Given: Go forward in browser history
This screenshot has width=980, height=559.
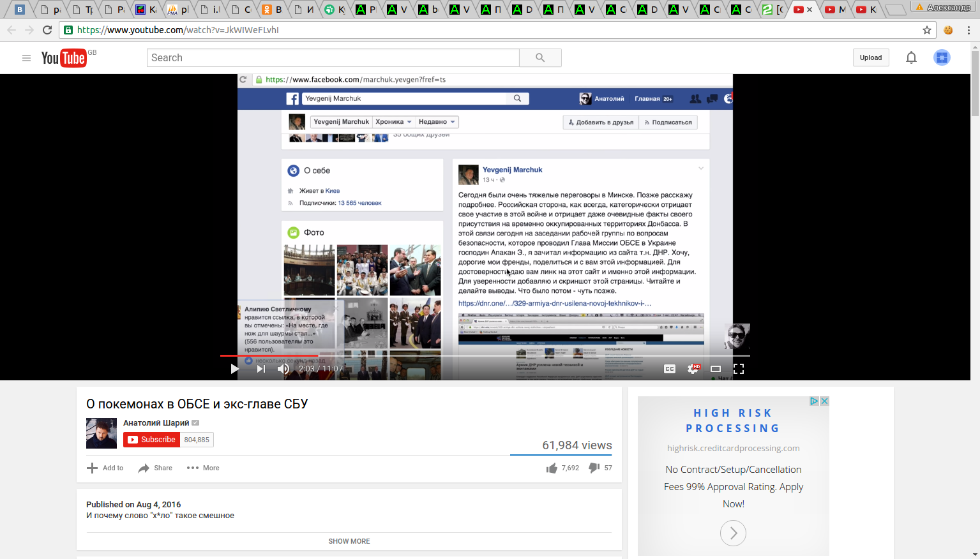Looking at the screenshot, I should point(29,30).
